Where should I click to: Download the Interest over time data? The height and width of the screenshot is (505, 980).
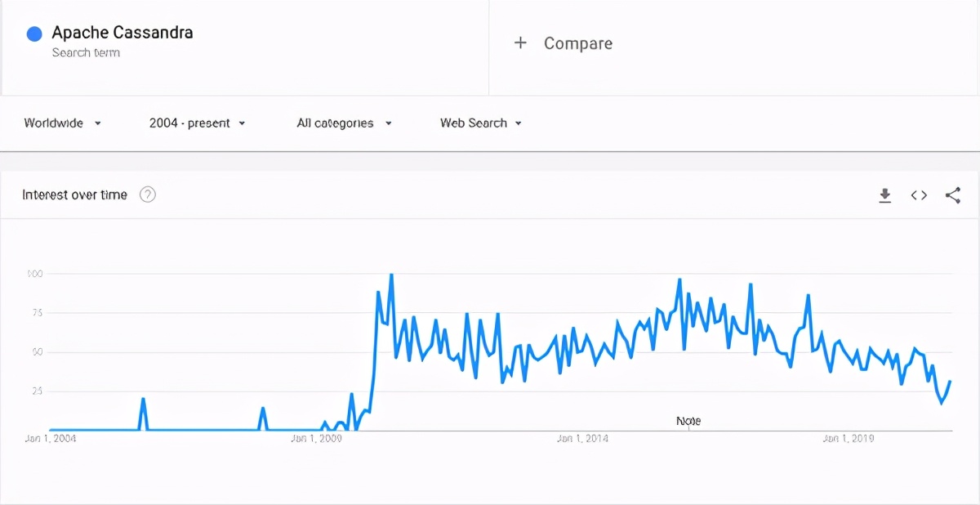(884, 195)
